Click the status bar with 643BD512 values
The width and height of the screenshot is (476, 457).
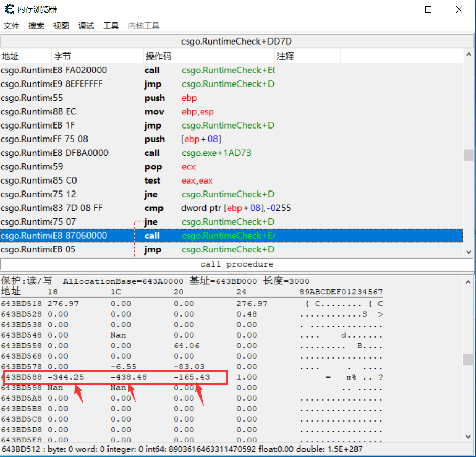[x=236, y=449]
